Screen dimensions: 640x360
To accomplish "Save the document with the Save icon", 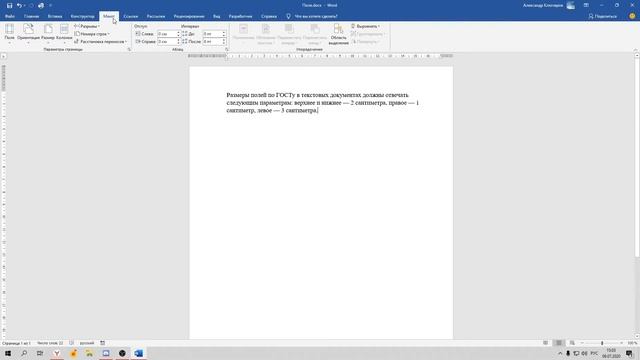I will pos(9,5).
